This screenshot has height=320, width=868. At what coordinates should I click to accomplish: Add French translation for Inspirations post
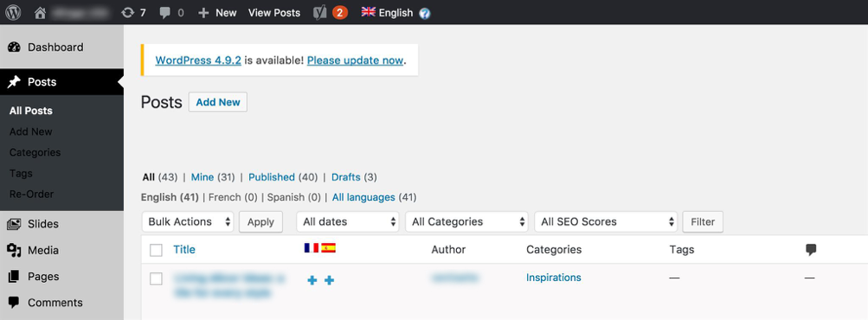click(x=312, y=281)
